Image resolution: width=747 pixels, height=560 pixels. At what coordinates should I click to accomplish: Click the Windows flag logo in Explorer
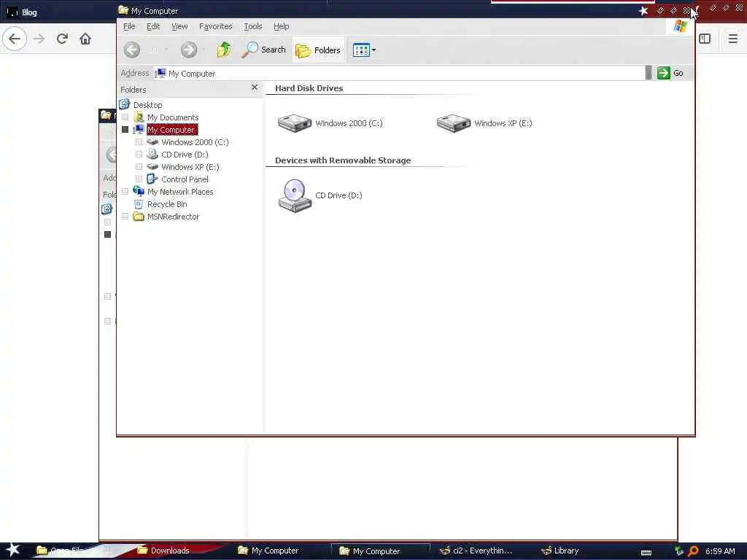point(681,26)
